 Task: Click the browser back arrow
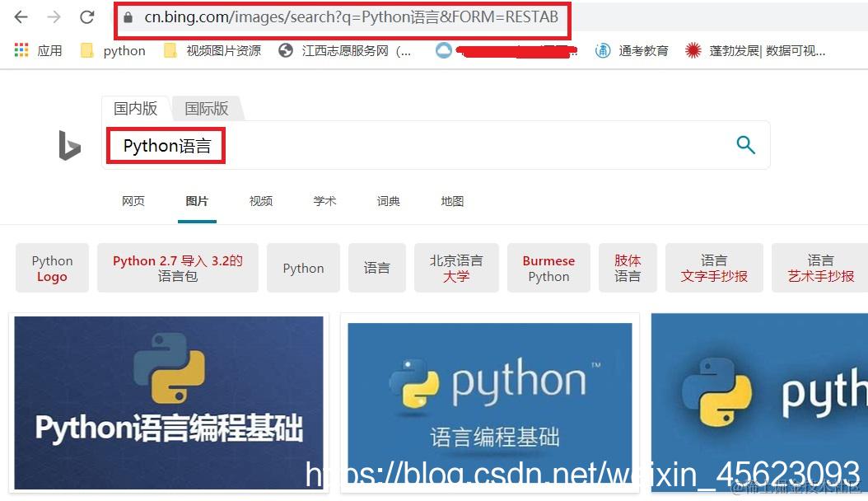pyautogui.click(x=20, y=16)
